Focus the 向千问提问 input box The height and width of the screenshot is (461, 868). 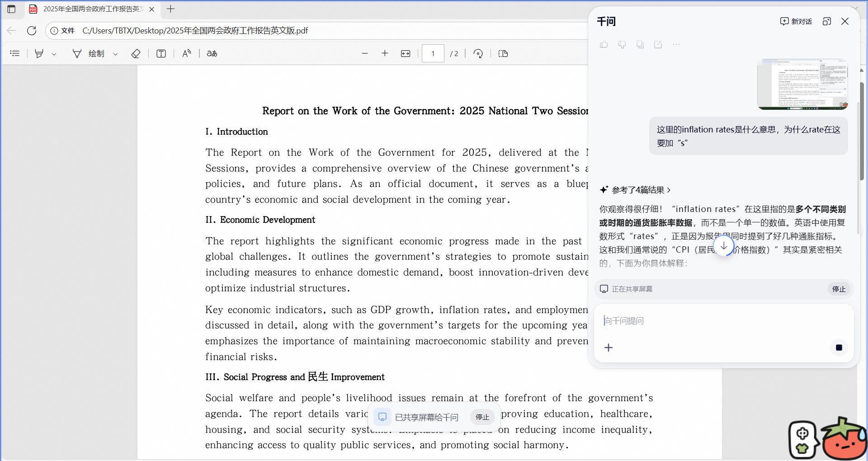[x=723, y=321]
